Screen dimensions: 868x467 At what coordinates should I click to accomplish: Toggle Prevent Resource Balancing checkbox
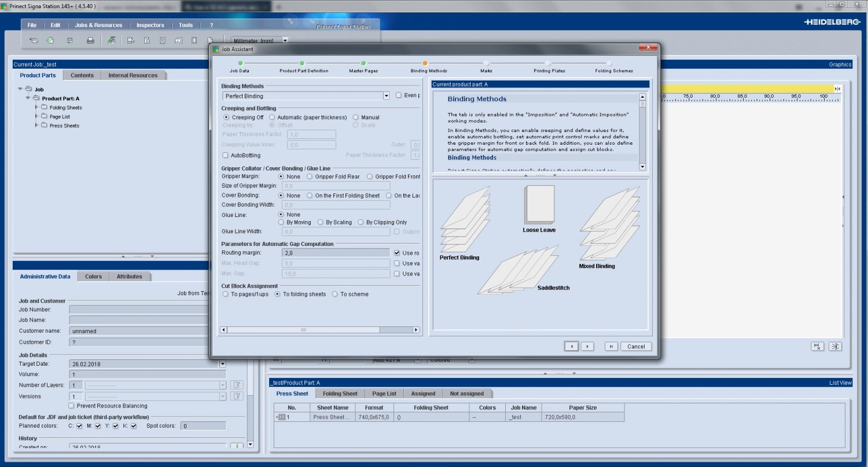click(x=72, y=406)
